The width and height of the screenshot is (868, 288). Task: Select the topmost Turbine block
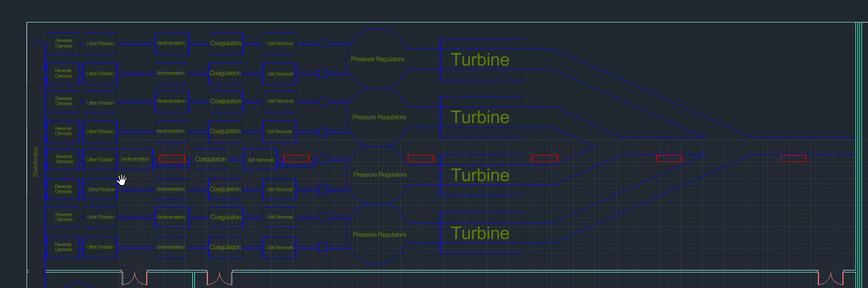[x=481, y=59]
